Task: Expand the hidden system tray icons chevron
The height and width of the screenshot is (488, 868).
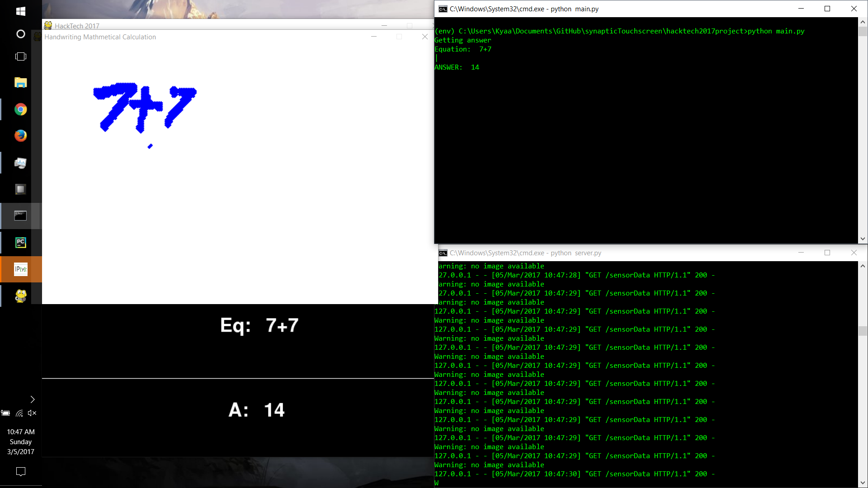Action: 32,399
